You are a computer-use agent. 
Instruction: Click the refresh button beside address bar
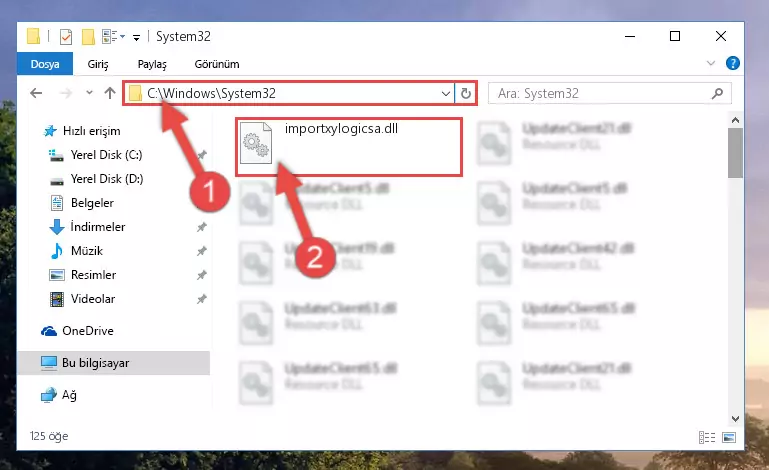pos(465,93)
